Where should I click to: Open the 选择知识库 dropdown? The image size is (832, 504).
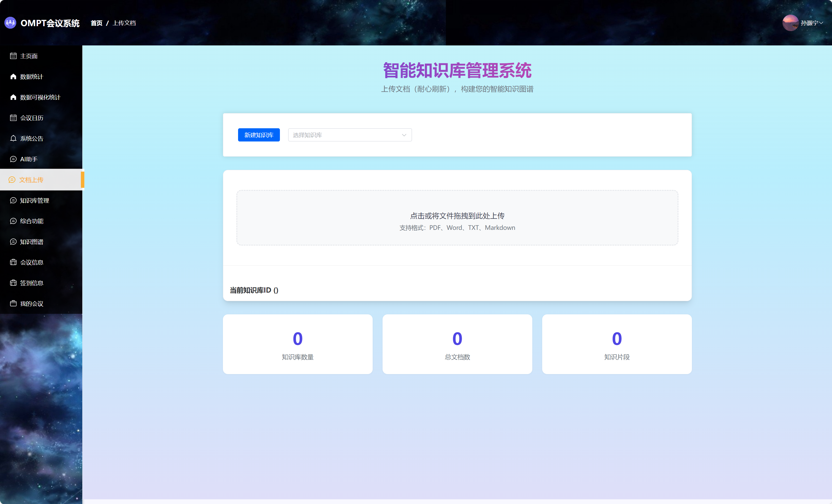(x=350, y=135)
